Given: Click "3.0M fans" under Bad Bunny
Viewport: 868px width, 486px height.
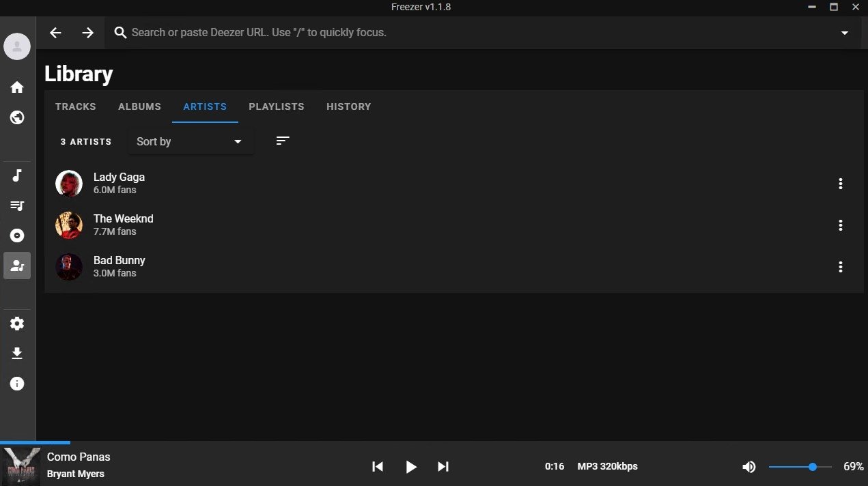Looking at the screenshot, I should [115, 273].
